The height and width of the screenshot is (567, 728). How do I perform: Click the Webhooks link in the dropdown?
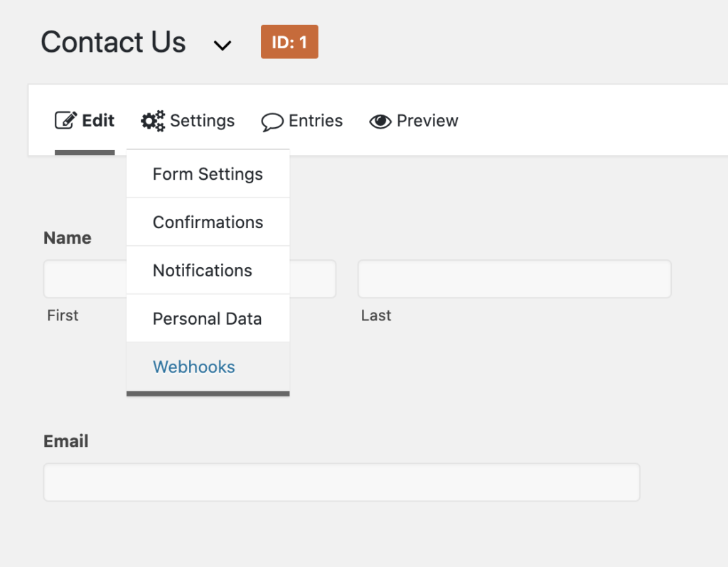pyautogui.click(x=193, y=367)
